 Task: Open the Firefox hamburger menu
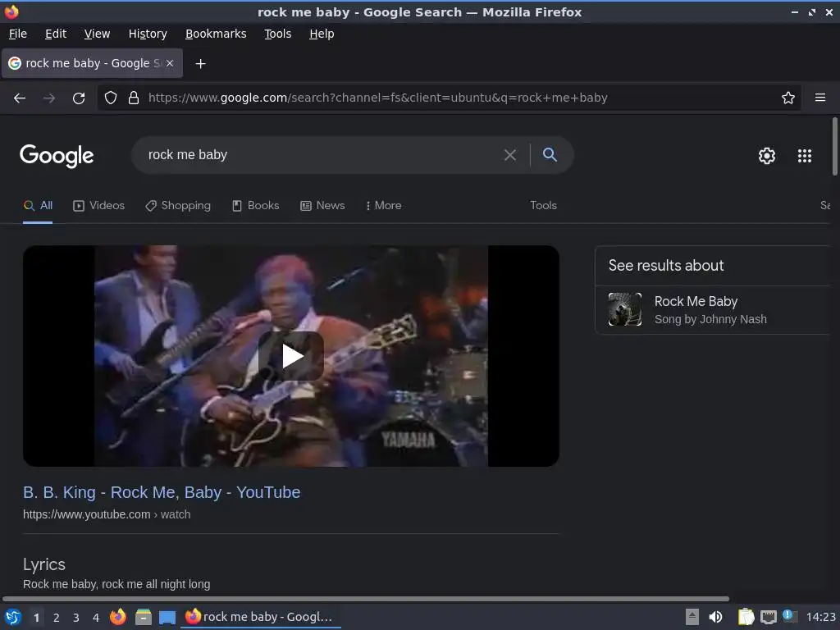820,98
